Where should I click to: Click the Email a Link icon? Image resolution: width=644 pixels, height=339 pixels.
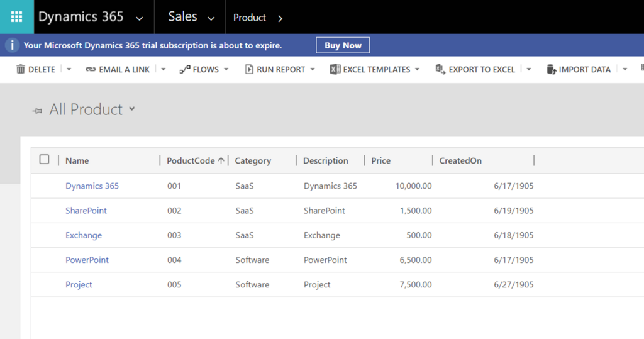click(91, 69)
